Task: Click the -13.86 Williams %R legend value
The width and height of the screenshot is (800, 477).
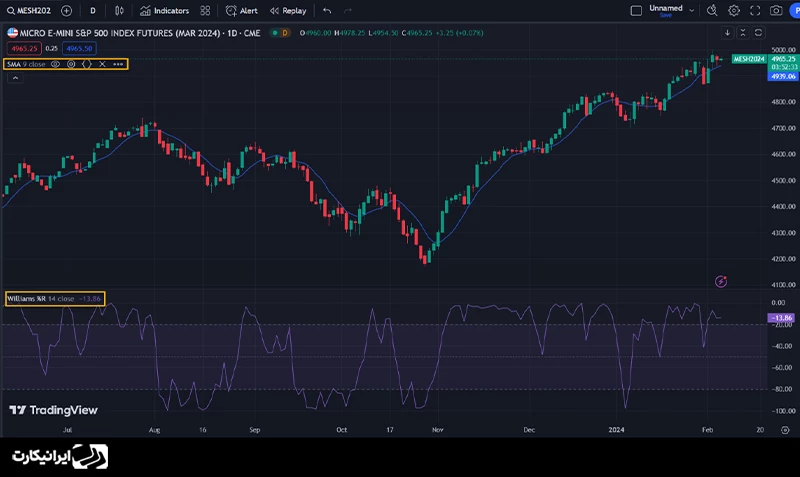Action: coord(90,298)
